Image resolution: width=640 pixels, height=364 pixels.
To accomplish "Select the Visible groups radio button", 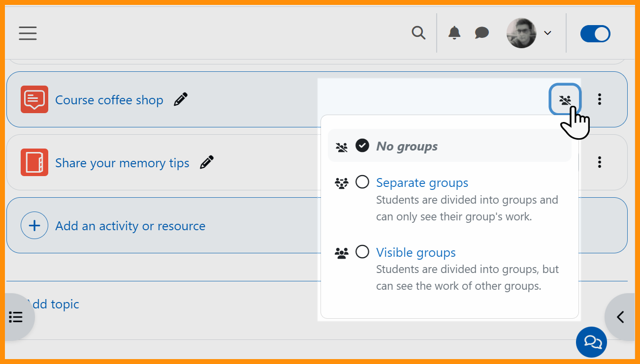I will 362,252.
